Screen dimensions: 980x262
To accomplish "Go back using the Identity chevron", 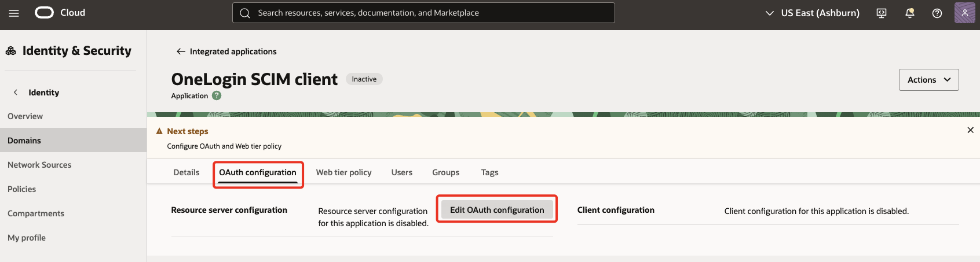I will (x=16, y=93).
